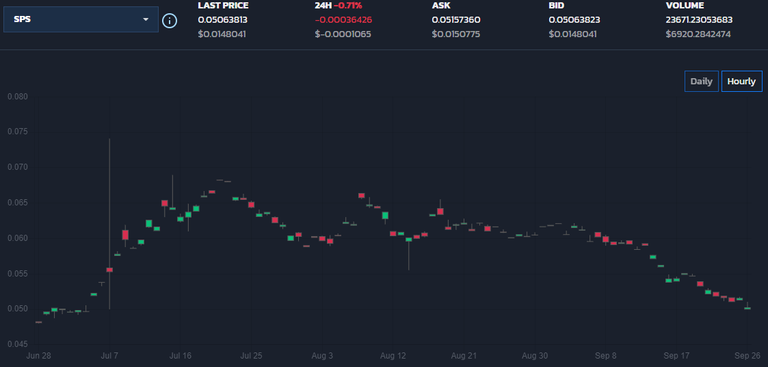
Task: Switch chart to Daily view
Action: click(701, 81)
